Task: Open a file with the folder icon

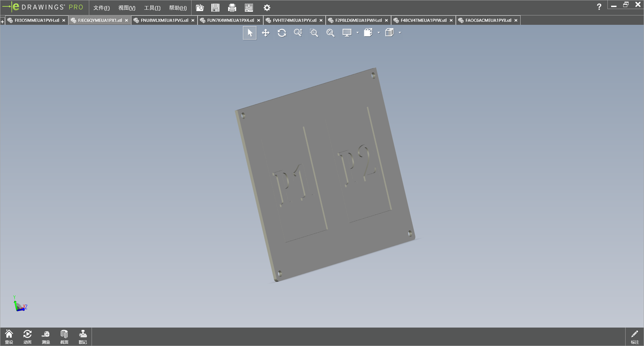Action: click(x=200, y=7)
